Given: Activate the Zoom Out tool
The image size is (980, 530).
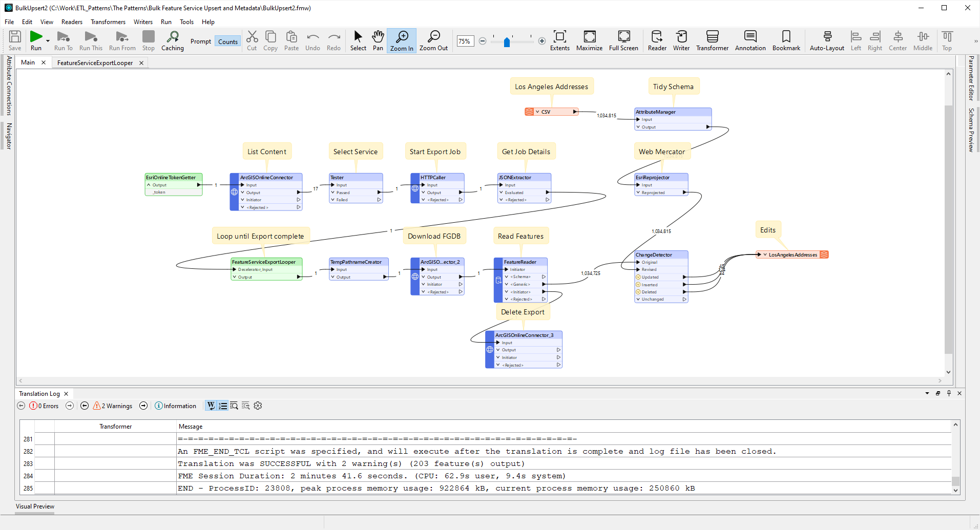Looking at the screenshot, I should pyautogui.click(x=433, y=40).
